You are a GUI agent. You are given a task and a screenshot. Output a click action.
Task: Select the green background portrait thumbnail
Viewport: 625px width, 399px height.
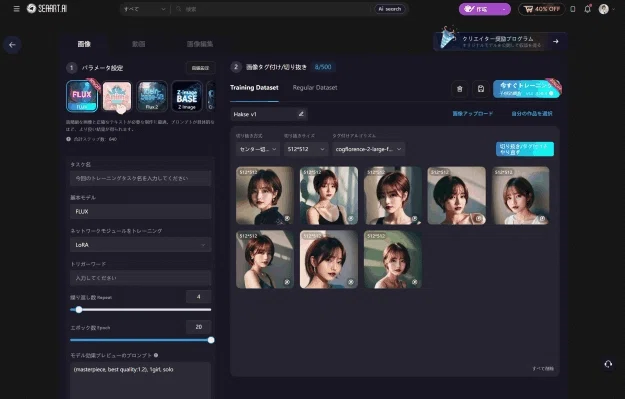[x=393, y=259]
